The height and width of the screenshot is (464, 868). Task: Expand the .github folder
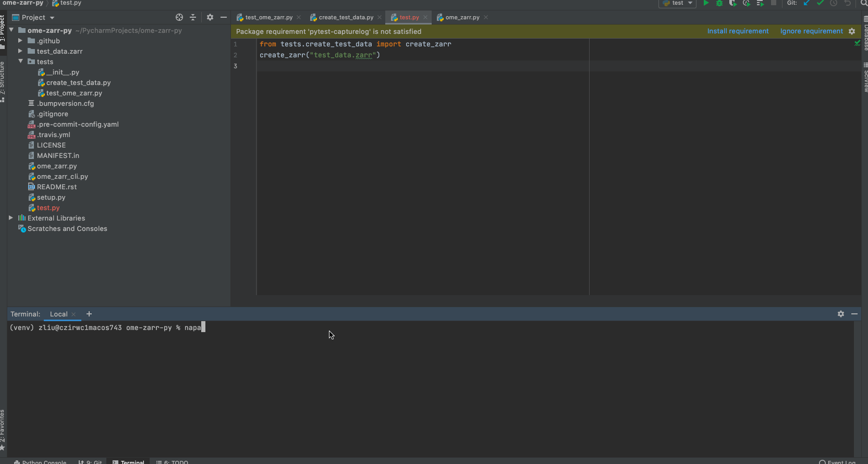click(x=20, y=41)
